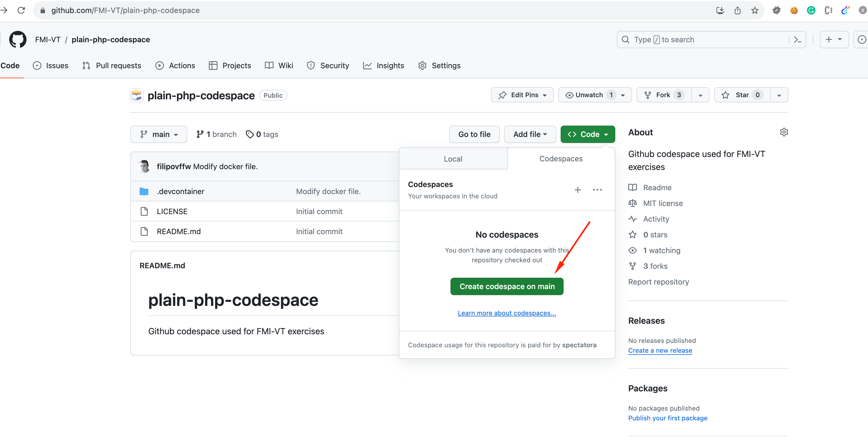View the Insights tab
868x445 pixels.
click(383, 66)
